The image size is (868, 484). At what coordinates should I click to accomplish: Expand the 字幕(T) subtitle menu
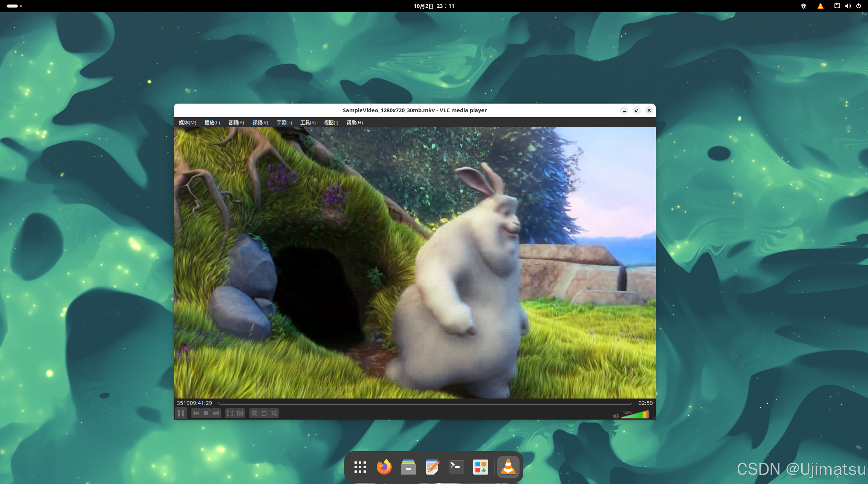tap(284, 122)
